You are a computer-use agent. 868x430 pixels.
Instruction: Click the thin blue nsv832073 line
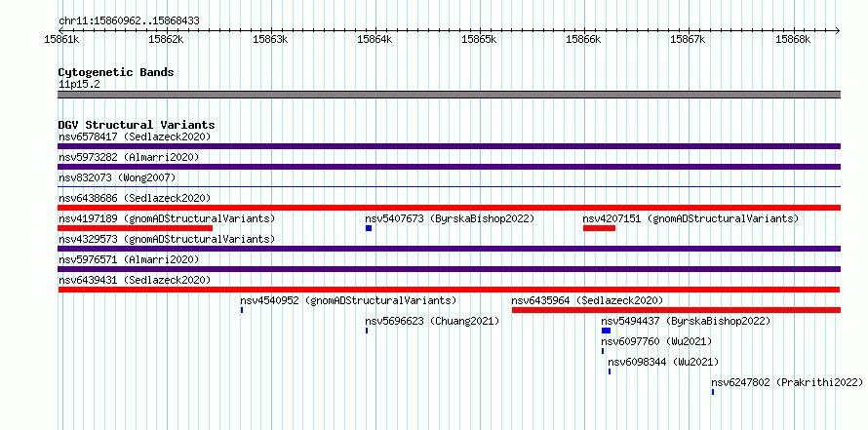[x=449, y=187]
